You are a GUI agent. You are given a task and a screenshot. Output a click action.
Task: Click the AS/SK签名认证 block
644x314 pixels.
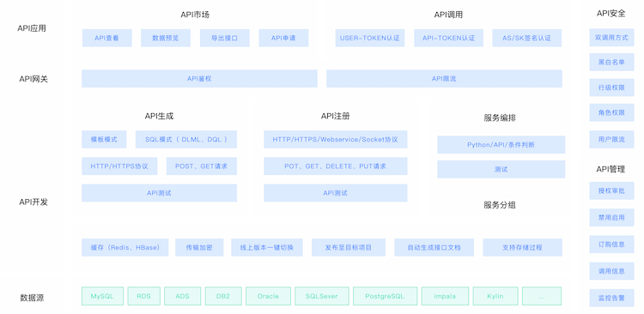coord(527,38)
